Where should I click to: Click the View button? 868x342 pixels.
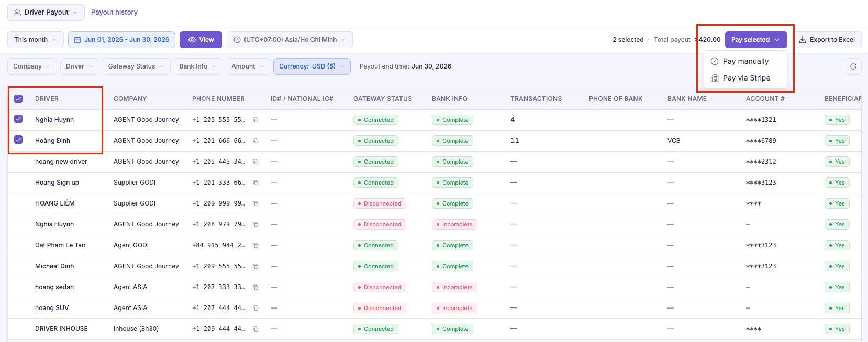tap(201, 40)
